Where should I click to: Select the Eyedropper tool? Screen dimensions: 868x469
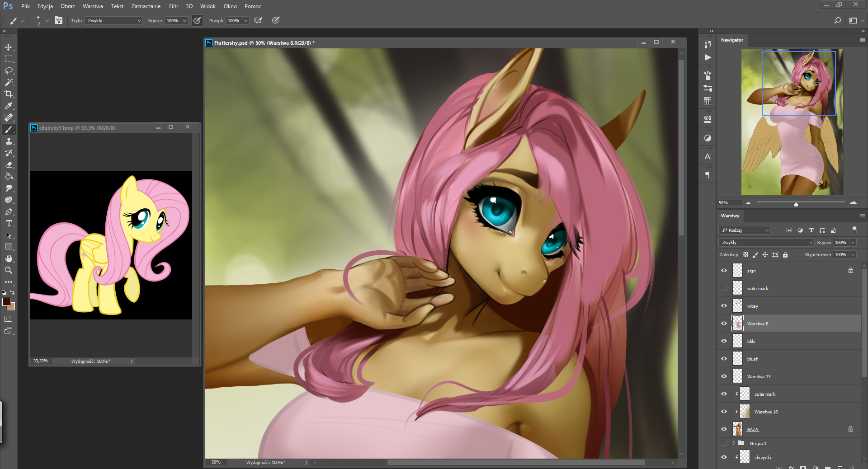9,106
